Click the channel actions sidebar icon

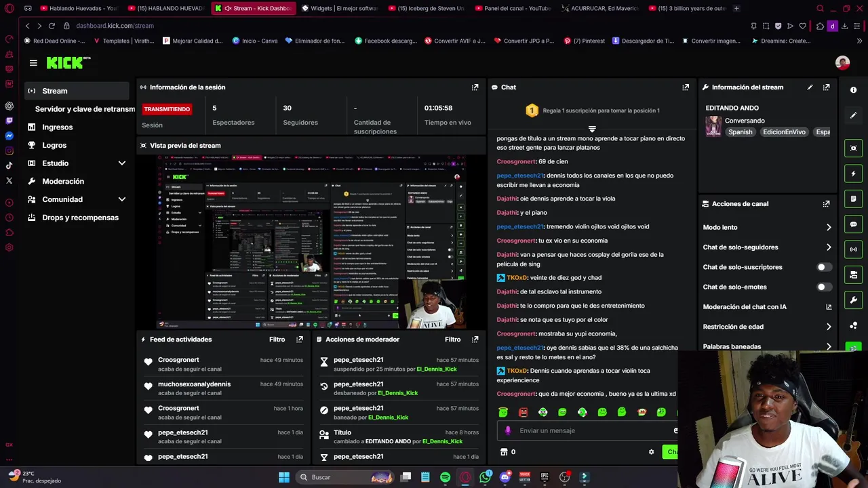tap(853, 274)
